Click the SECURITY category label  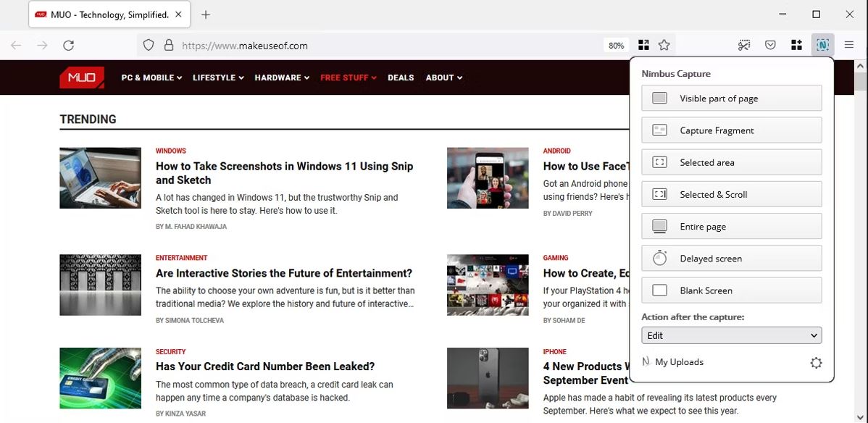(170, 351)
